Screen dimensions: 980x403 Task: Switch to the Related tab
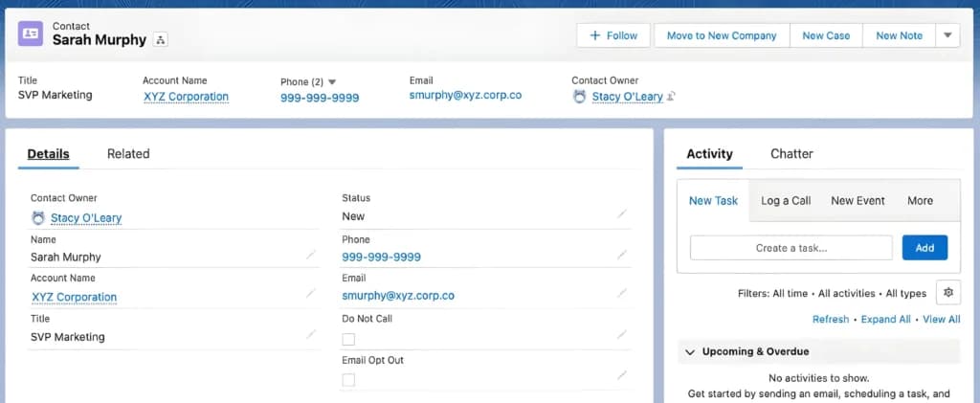[128, 154]
